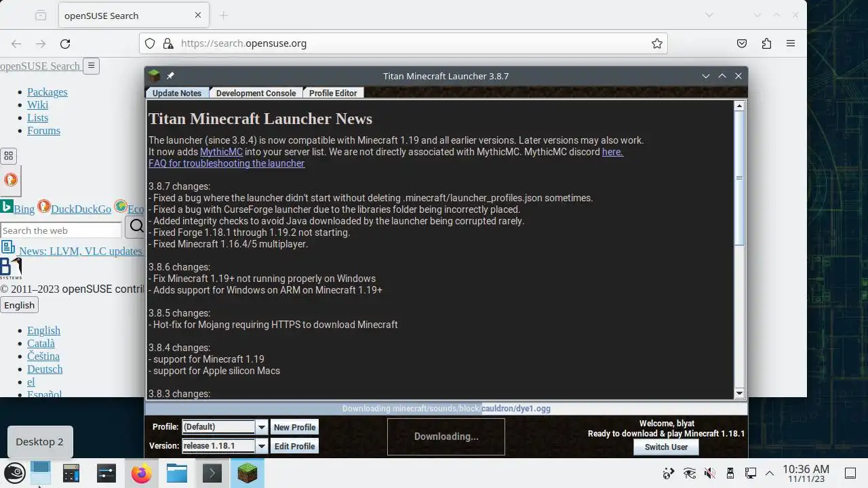Switch to the Update Notes tab
Viewport: 868px width, 488px height.
(x=177, y=93)
